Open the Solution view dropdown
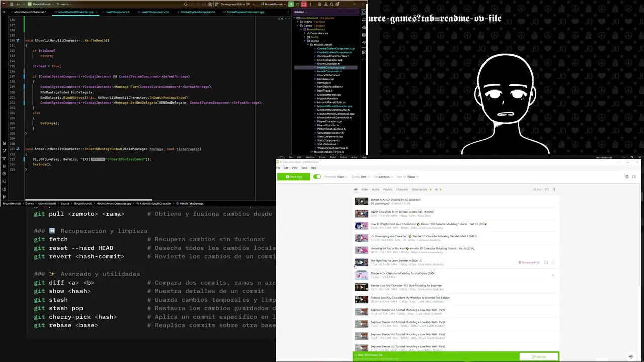This screenshot has height=362, width=644. click(x=300, y=12)
